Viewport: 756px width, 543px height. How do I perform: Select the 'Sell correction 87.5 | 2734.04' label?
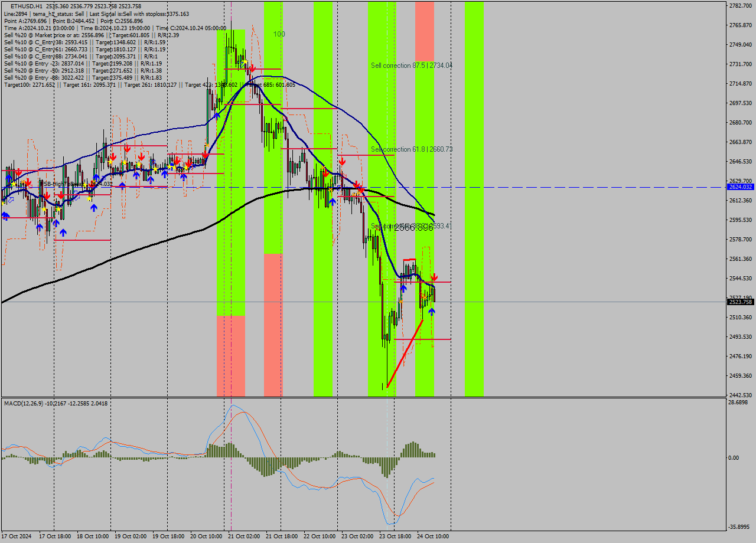click(x=412, y=66)
